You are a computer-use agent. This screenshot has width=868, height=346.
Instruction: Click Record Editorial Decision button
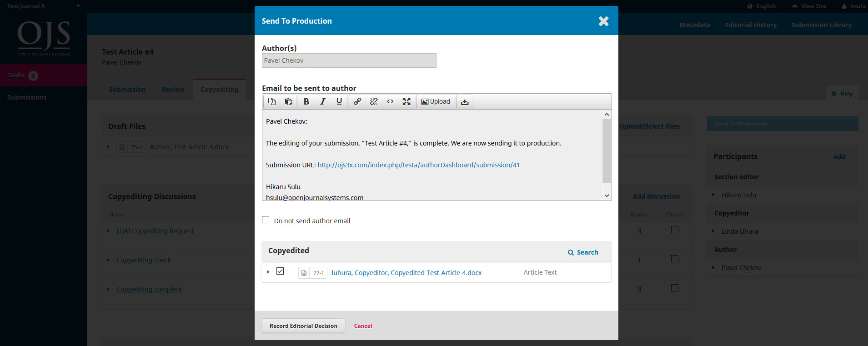click(303, 326)
